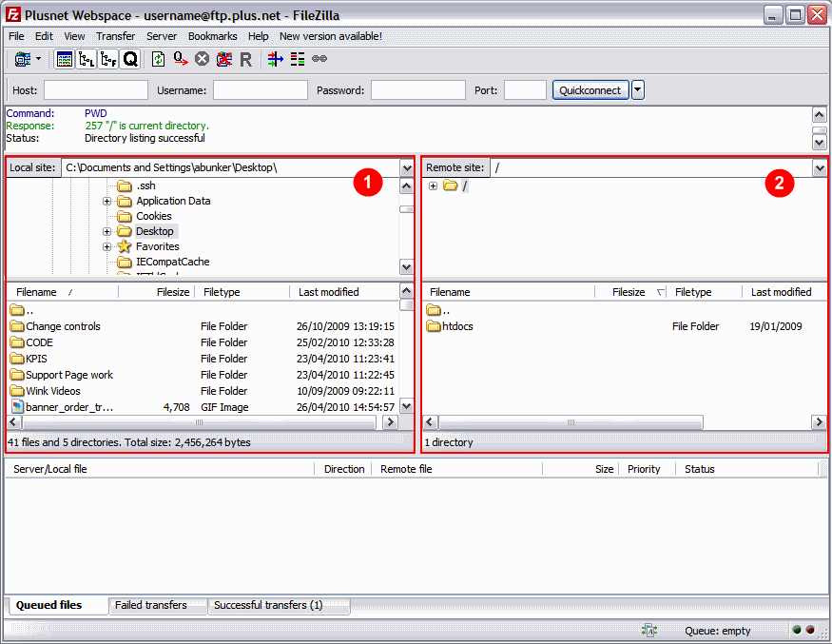Open the Local site path dropdown
This screenshot has height=644, width=832.
tap(407, 168)
